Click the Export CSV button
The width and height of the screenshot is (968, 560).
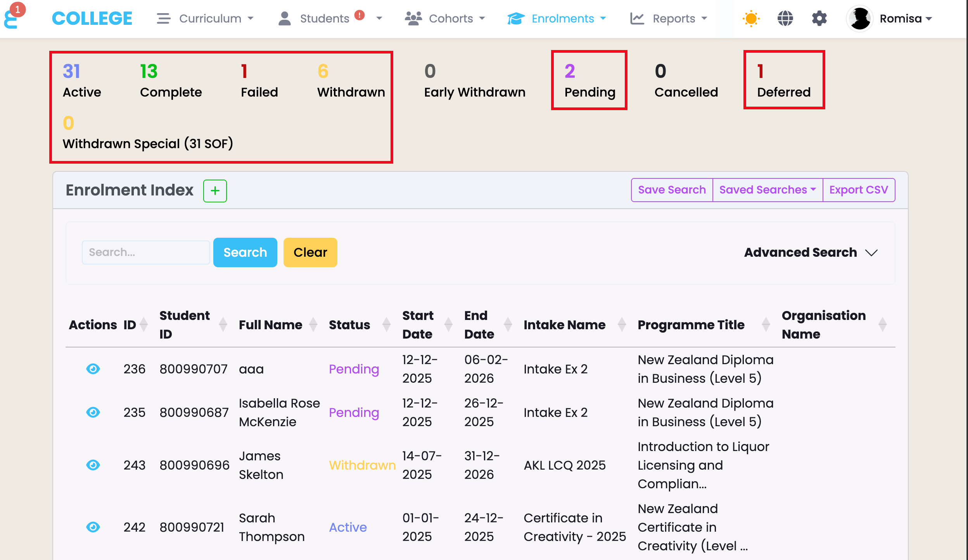point(858,190)
